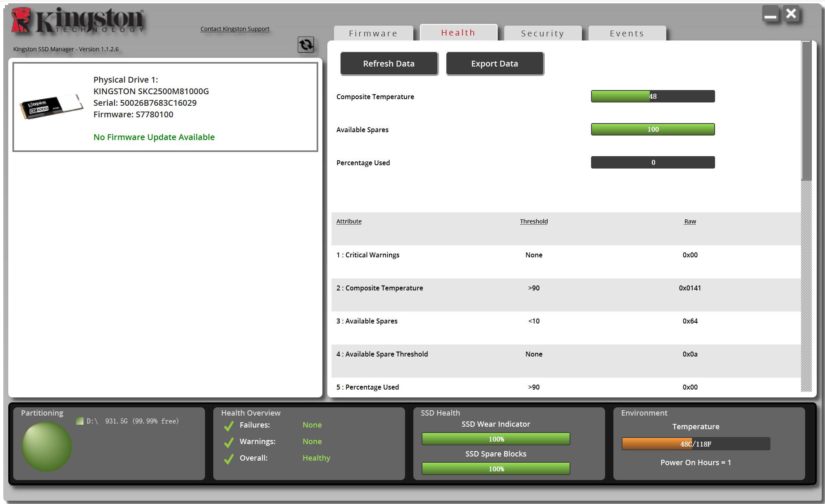Click the Health panel vertical scrollbar
This screenshot has height=504, width=825.
806,112
